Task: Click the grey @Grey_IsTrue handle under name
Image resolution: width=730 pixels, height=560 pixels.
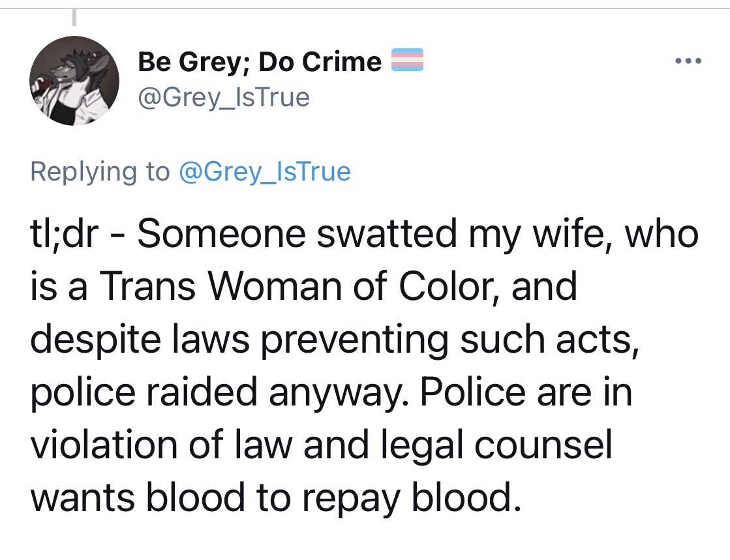Action: point(224,97)
